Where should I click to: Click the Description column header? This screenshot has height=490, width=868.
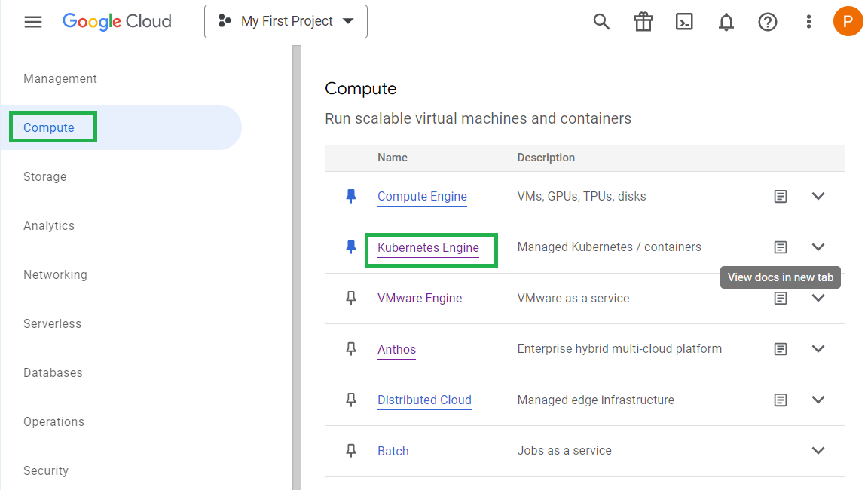tap(546, 158)
